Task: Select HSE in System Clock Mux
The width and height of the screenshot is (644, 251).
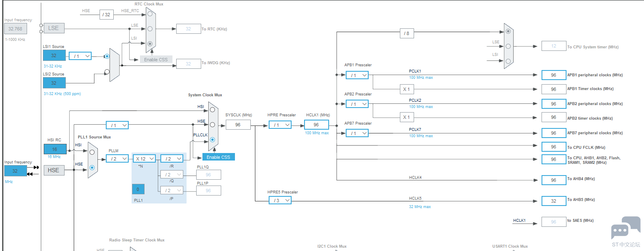Action: point(212,124)
